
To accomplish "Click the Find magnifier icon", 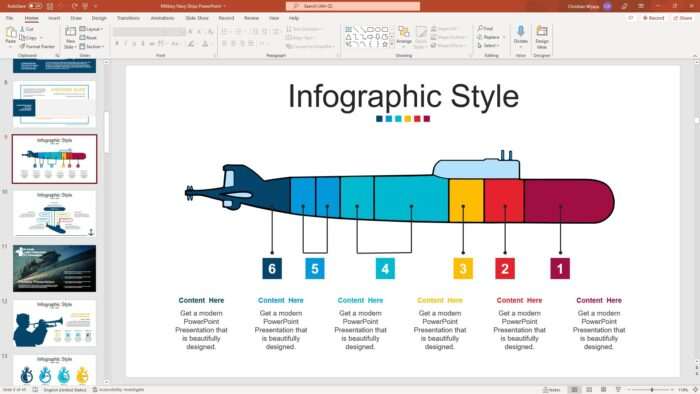I will pyautogui.click(x=480, y=29).
